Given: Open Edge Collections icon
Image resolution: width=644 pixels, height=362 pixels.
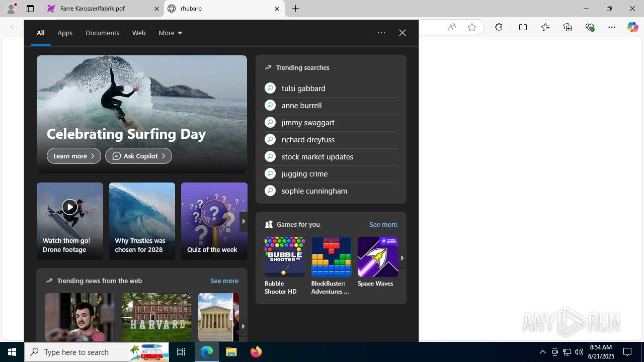Looking at the screenshot, I should 568,27.
